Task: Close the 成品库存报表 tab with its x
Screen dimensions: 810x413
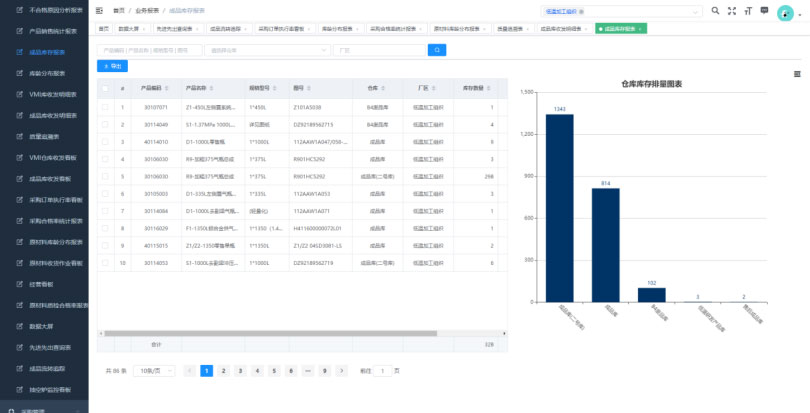Action: tap(639, 29)
